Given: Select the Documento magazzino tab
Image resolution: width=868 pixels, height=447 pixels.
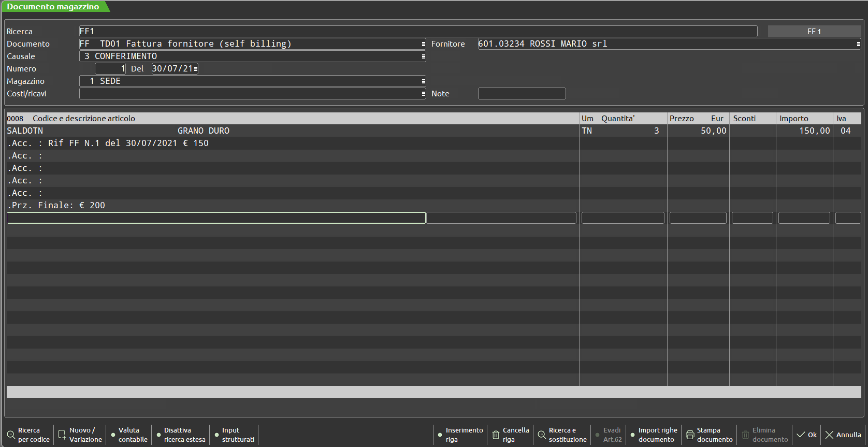Looking at the screenshot, I should [x=53, y=7].
